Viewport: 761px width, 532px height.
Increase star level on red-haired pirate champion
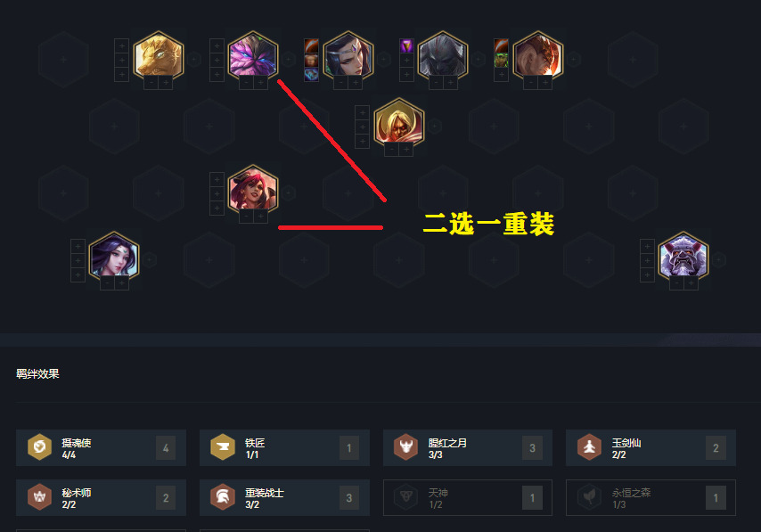tap(260, 217)
